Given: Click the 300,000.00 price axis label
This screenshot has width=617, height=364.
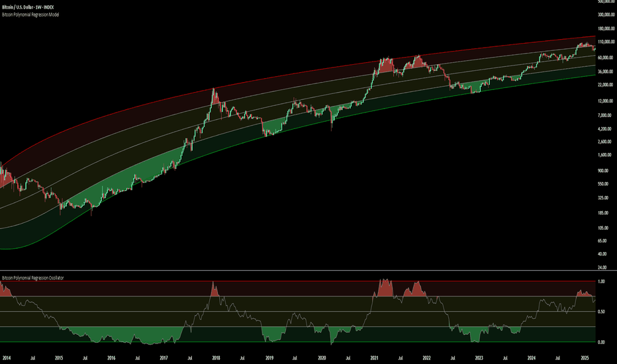Looking at the screenshot, I should (x=606, y=15).
